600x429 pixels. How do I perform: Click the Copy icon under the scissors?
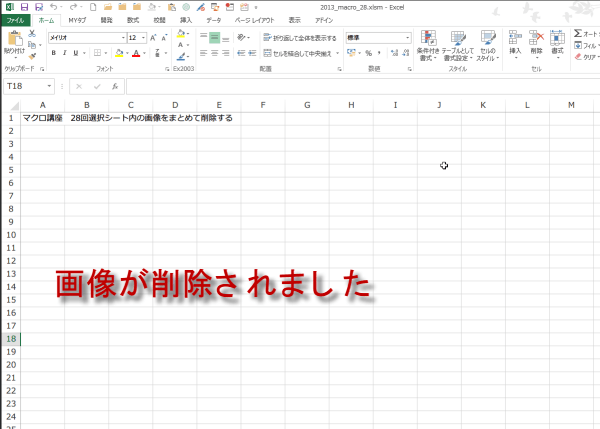[x=32, y=45]
